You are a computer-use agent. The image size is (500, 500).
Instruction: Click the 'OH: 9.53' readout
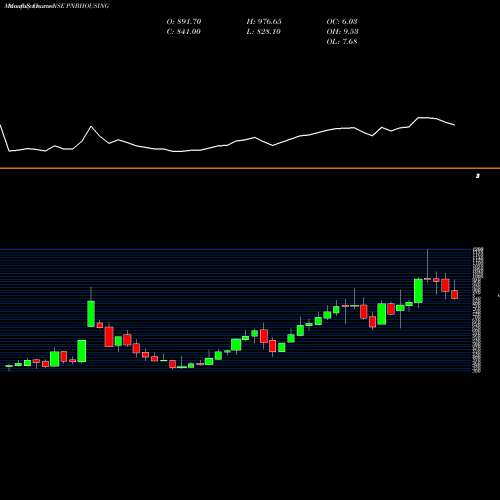pos(342,32)
